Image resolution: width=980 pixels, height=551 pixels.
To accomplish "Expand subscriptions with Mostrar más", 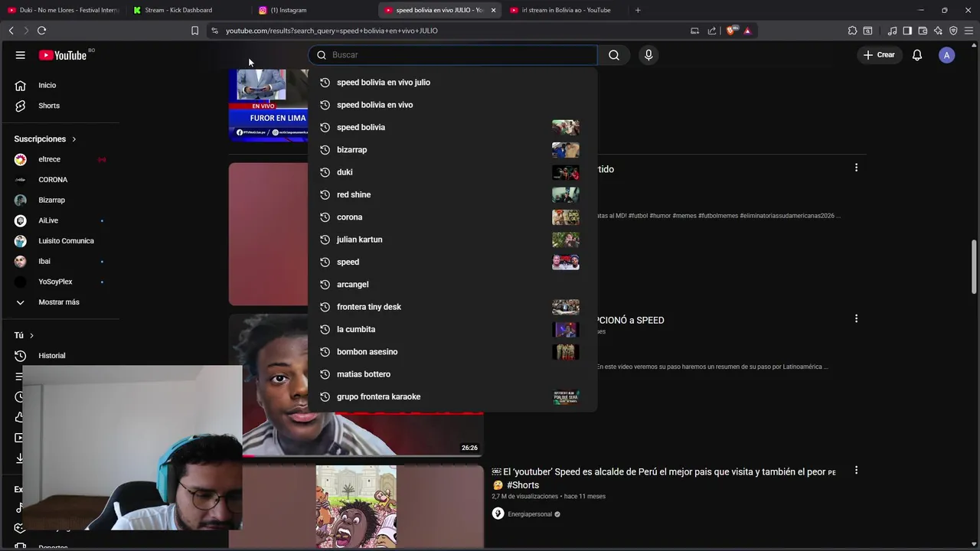I will [59, 302].
